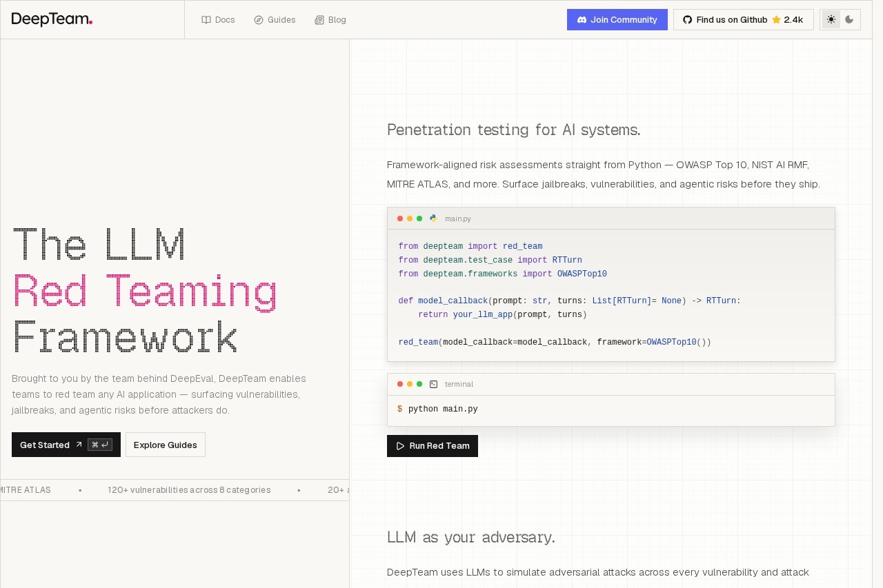Click the "terminal" label in the terminal header
This screenshot has width=883, height=588.
click(x=459, y=384)
